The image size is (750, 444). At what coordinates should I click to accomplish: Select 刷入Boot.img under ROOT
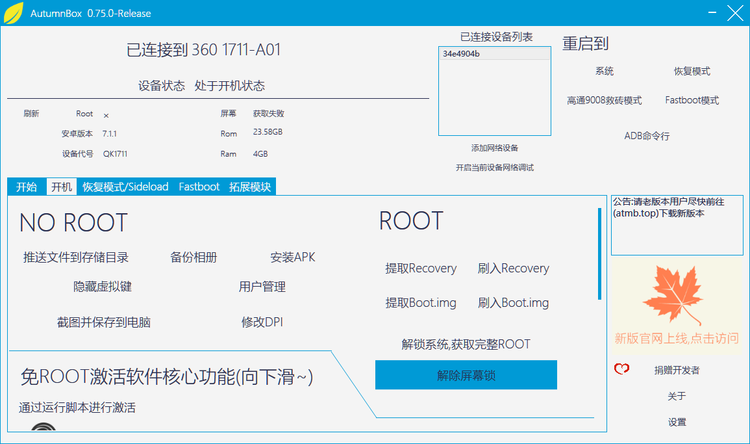tap(513, 303)
